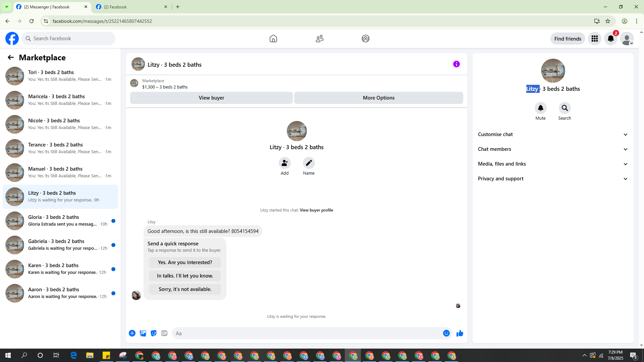Open the emoji picker in message box
This screenshot has height=362, width=644.
coord(446,333)
